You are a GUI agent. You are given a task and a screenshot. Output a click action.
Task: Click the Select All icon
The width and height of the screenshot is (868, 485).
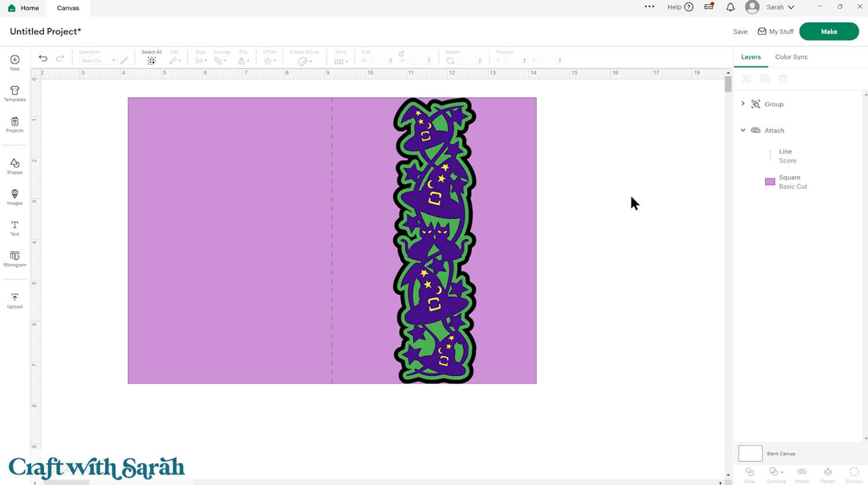(152, 60)
